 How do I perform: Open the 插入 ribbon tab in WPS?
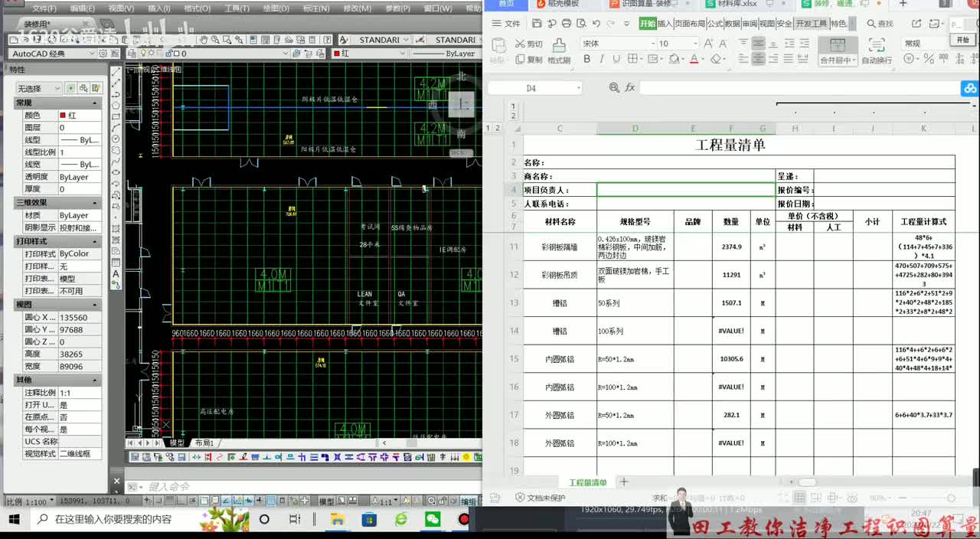(x=665, y=24)
